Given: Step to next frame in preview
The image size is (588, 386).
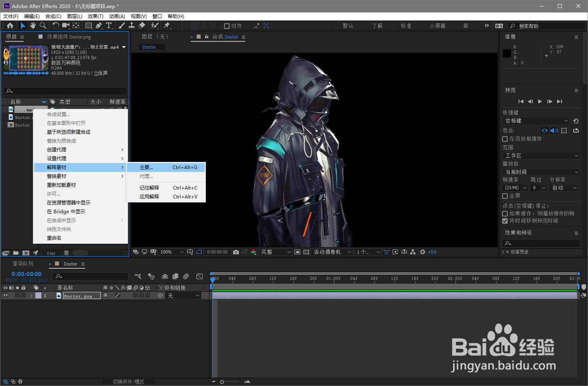Looking at the screenshot, I should (549, 102).
